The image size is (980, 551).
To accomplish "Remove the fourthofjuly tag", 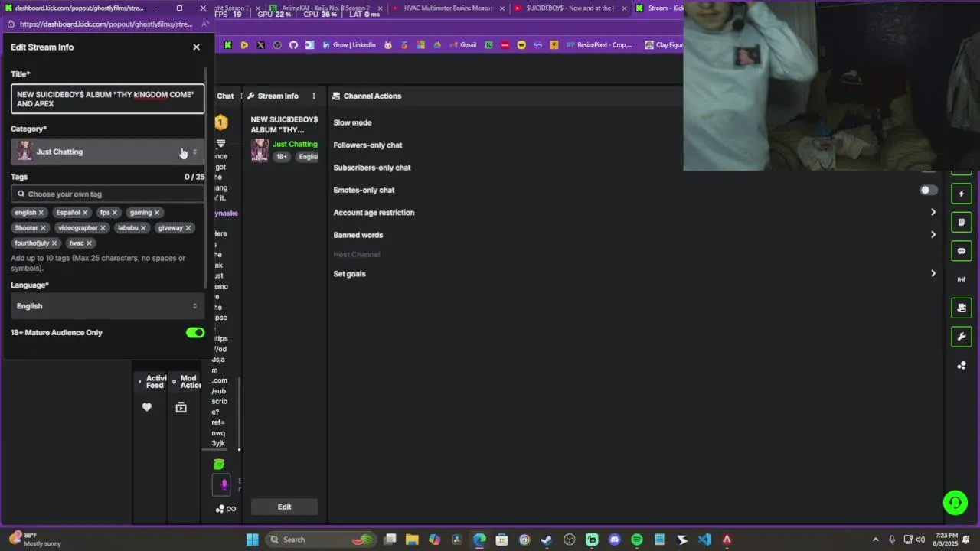I will point(54,243).
